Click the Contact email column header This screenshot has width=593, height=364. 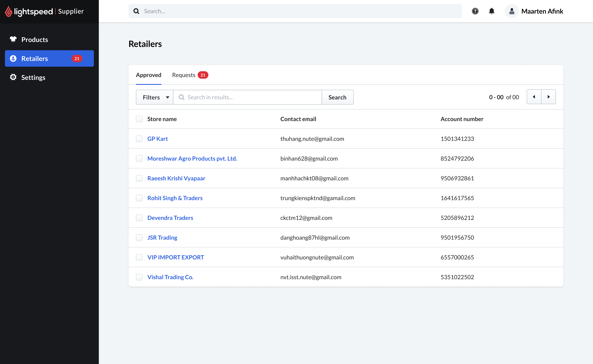pyautogui.click(x=298, y=119)
